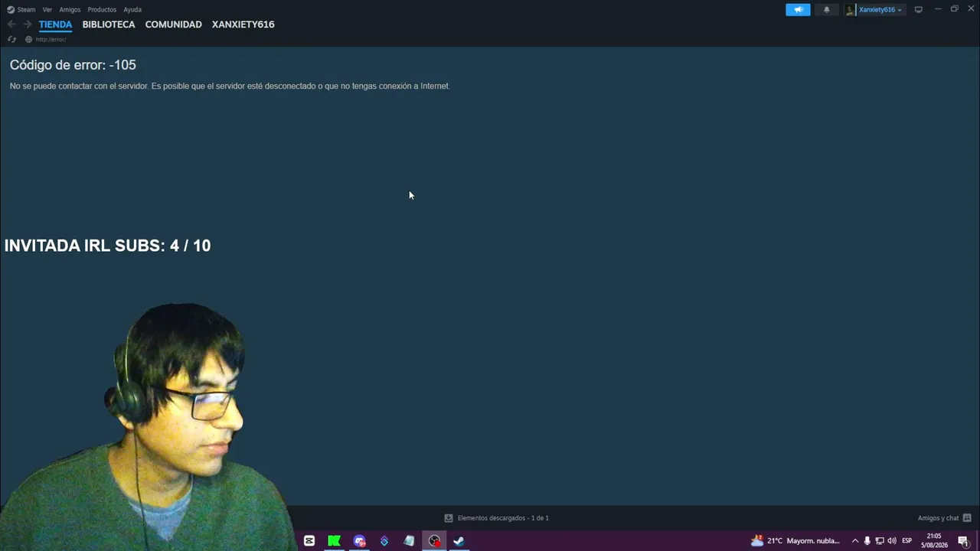Close the Steam window
980x551 pixels.
(971, 9)
